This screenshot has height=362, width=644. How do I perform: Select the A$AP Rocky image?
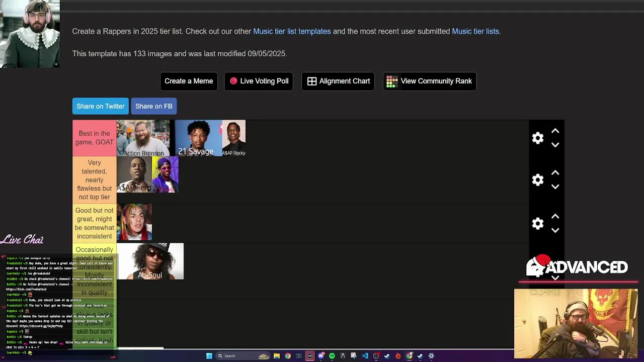pyautogui.click(x=234, y=138)
